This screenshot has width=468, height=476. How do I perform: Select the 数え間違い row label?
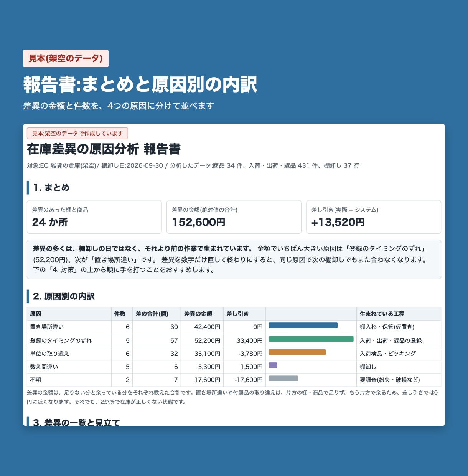[44, 367]
